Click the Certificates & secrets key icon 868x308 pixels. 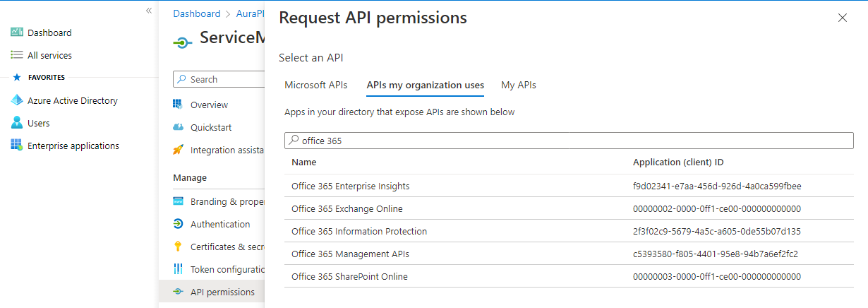[178, 247]
